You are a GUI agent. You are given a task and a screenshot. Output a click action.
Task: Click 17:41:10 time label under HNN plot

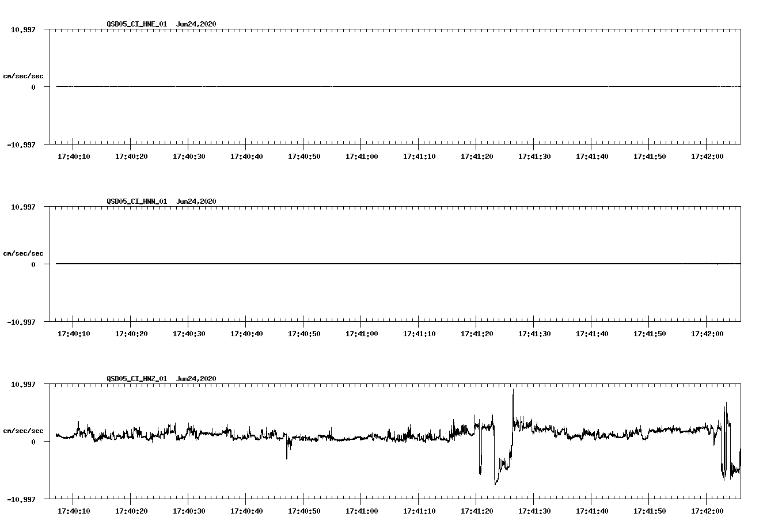pyautogui.click(x=419, y=333)
